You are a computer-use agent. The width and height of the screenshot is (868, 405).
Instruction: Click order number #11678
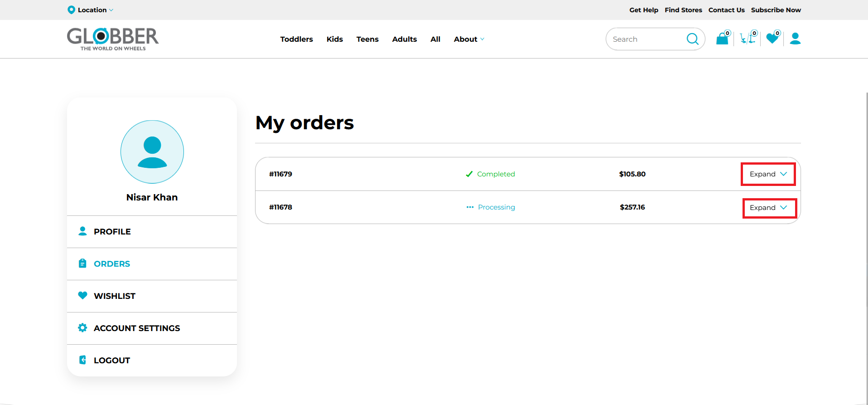280,207
